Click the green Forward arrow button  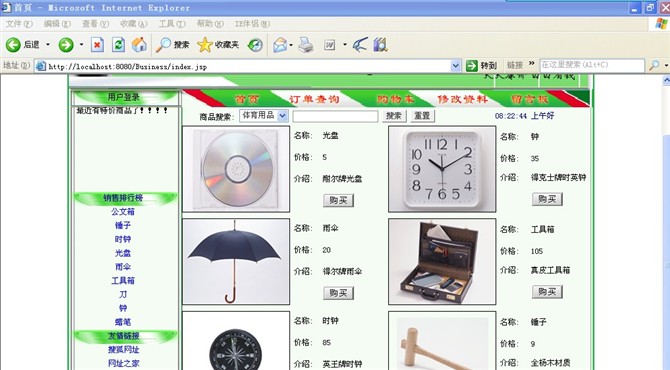[x=66, y=44]
